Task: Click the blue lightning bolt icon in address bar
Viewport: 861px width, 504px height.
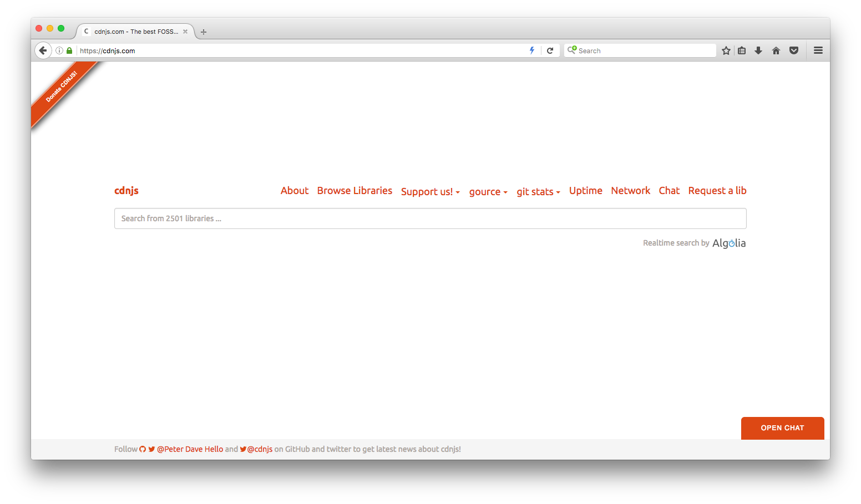Action: tap(532, 50)
